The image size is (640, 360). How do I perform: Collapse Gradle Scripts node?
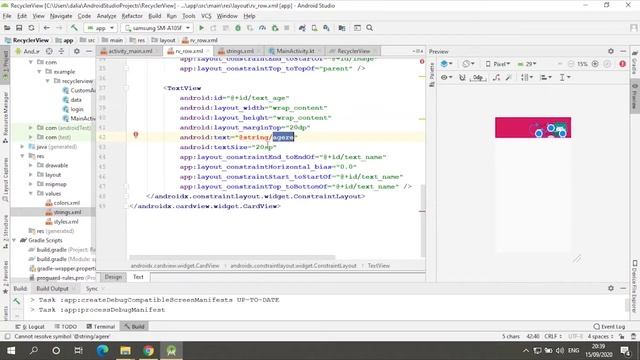tap(14, 240)
